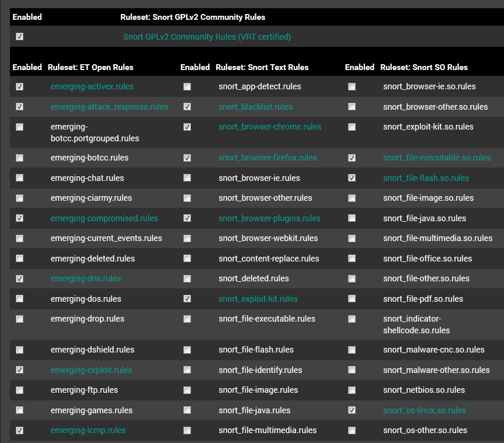
Task: Enable snort_malware-cnc.so.rules checkbox
Action: [x=352, y=350]
